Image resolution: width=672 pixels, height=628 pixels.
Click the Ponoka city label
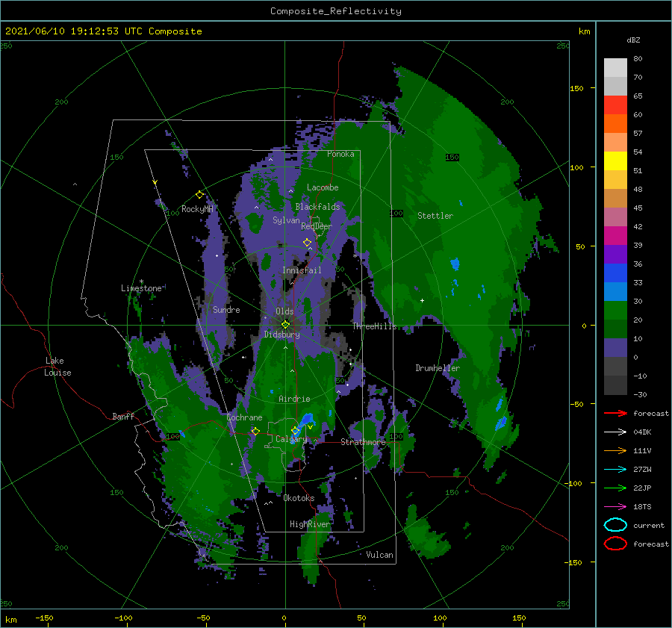[340, 154]
